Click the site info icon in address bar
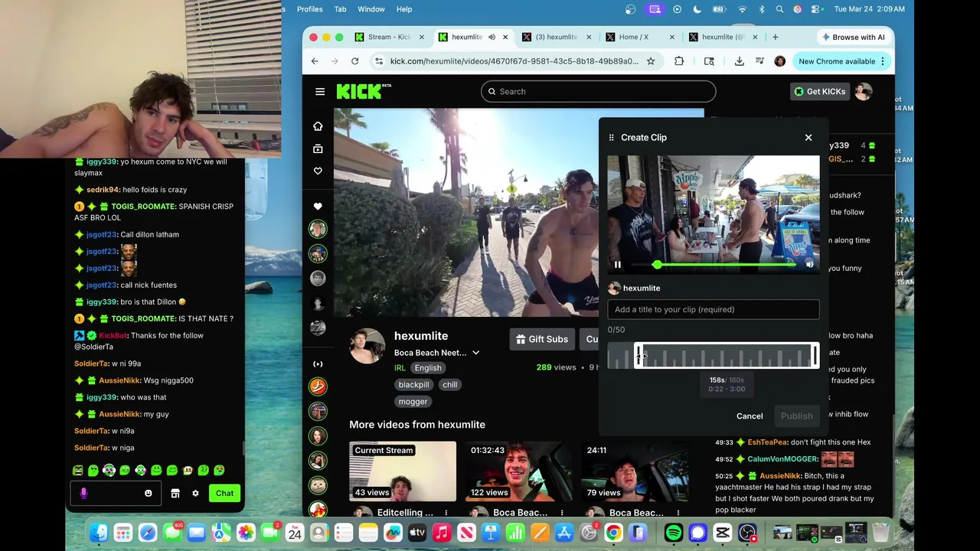The width and height of the screenshot is (980, 551). [x=378, y=61]
